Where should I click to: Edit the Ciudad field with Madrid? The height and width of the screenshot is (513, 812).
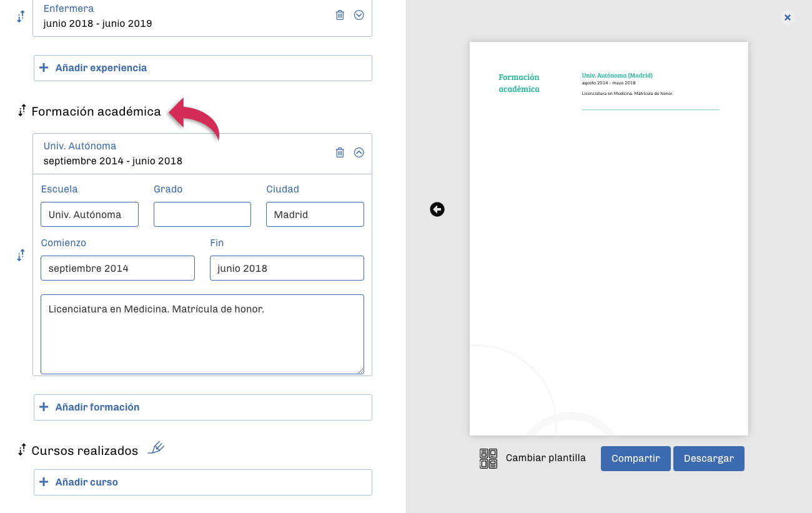315,214
